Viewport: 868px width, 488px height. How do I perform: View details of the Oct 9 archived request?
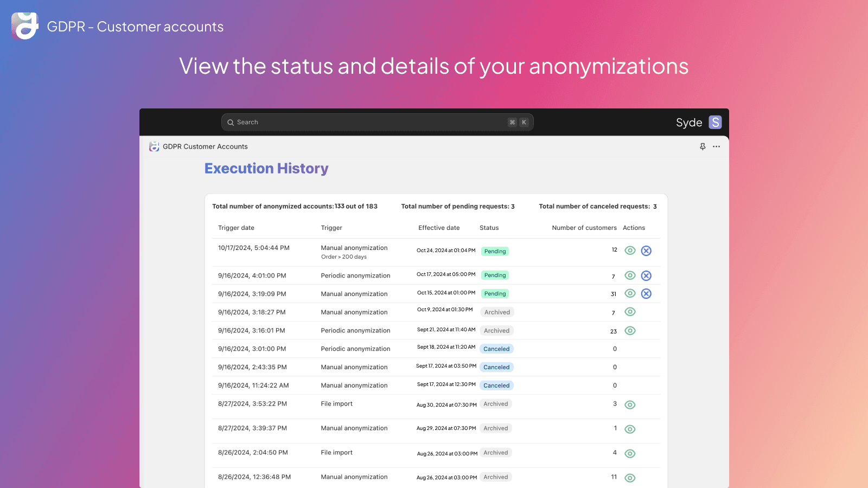coord(630,312)
